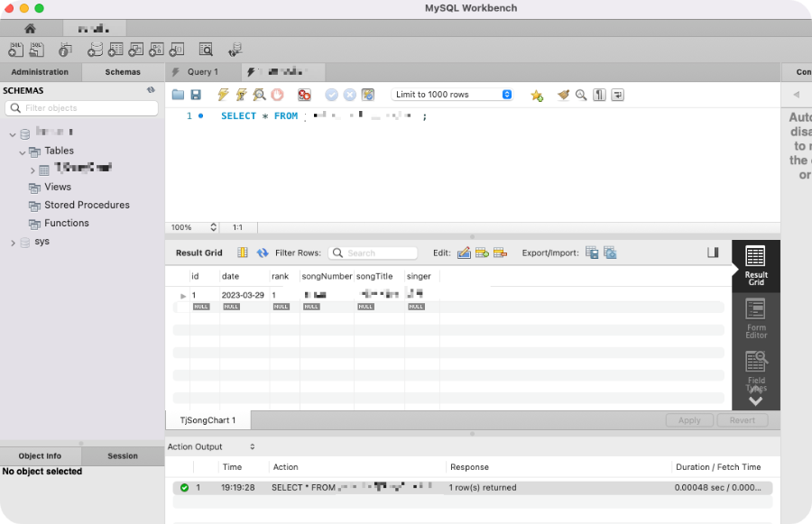This screenshot has height=524, width=812.
Task: Select the Session tab
Action: pyautogui.click(x=123, y=456)
